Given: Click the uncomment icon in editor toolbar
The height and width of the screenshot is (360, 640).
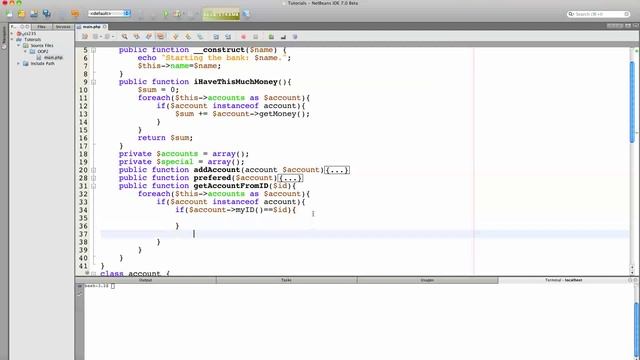Looking at the screenshot, I should click(x=283, y=37).
